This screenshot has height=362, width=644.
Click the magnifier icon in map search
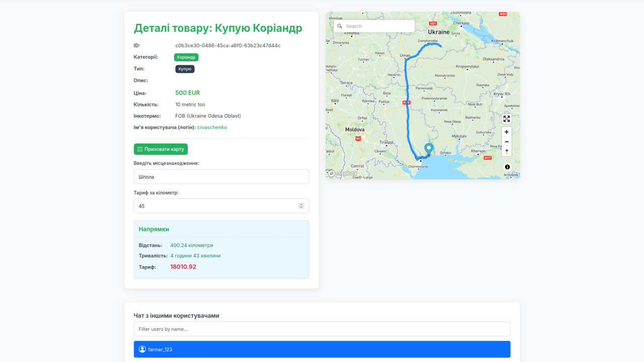pos(340,26)
